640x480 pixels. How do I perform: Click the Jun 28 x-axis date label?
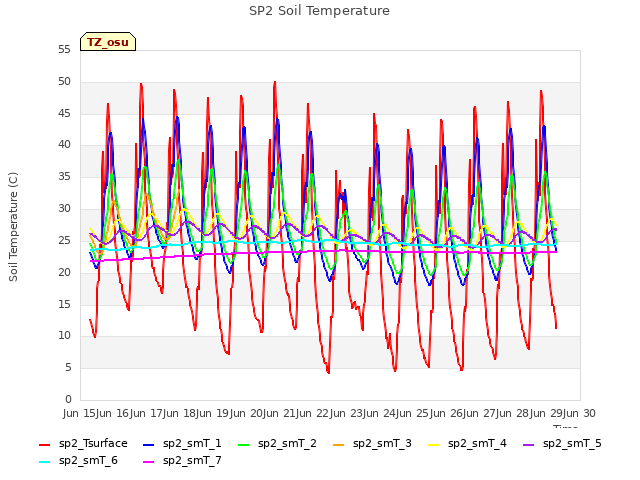(x=513, y=413)
